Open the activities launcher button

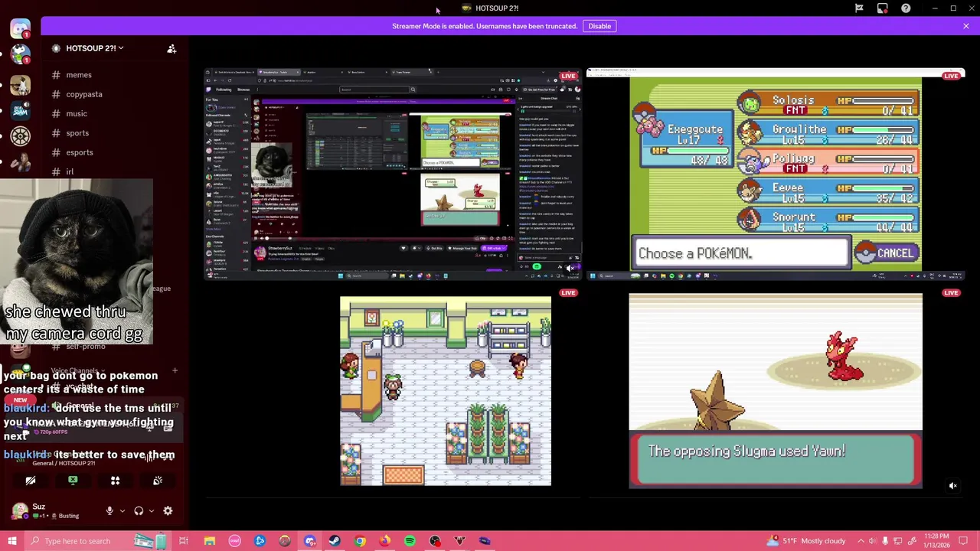[x=115, y=481]
